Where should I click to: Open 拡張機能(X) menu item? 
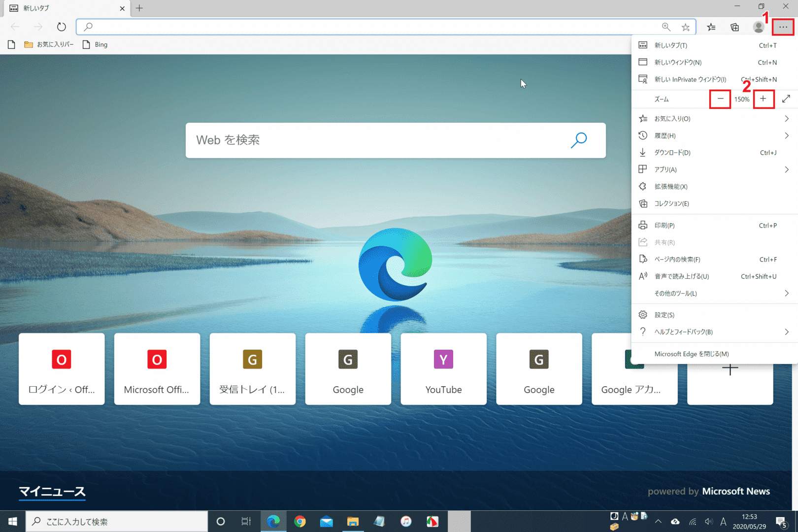[714, 187]
